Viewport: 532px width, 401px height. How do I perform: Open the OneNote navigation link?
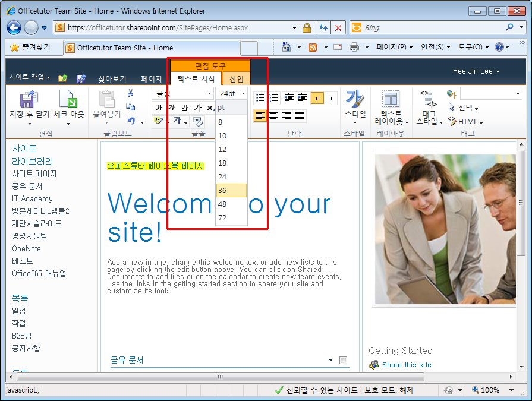(27, 248)
